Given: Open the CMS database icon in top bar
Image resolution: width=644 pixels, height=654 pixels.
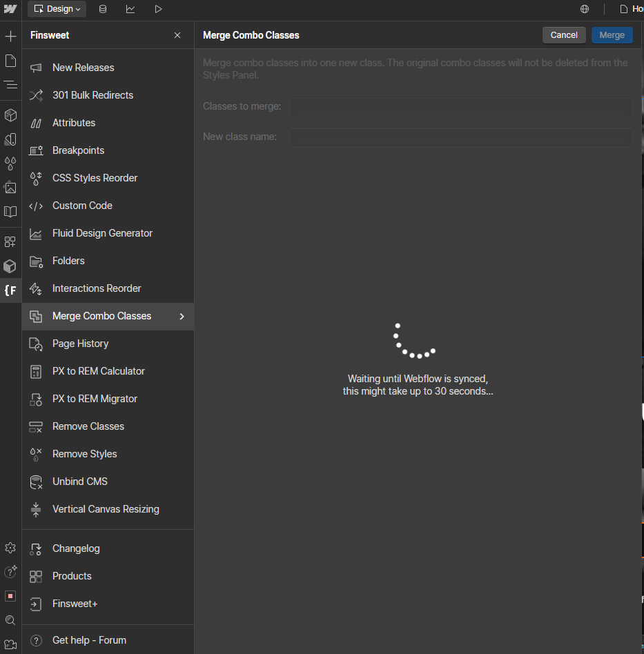Looking at the screenshot, I should coord(103,9).
